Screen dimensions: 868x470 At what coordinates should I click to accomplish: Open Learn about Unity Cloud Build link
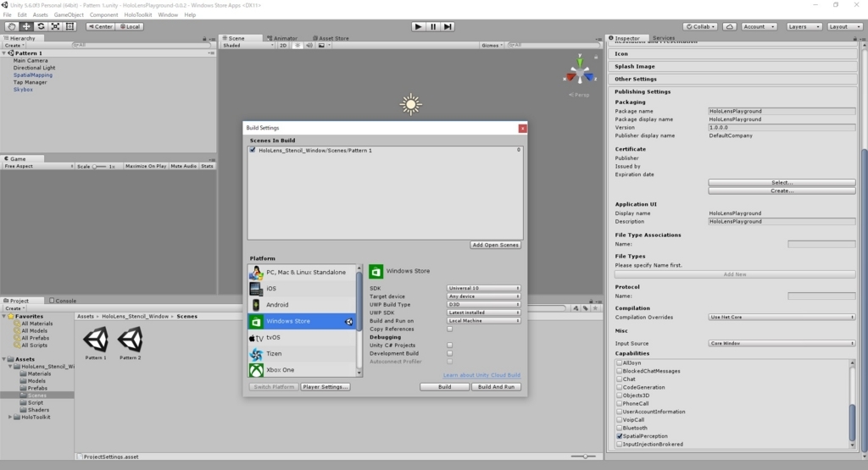(481, 375)
